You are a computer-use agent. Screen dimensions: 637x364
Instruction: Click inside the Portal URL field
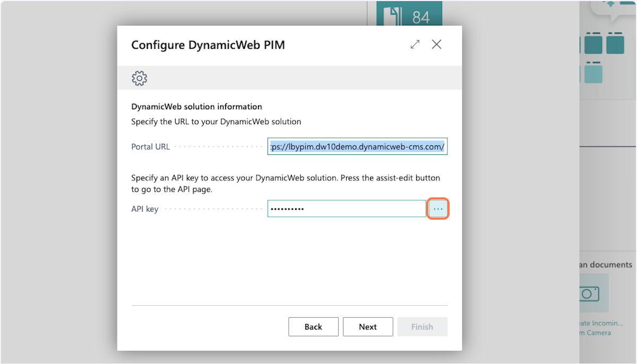[x=357, y=147]
